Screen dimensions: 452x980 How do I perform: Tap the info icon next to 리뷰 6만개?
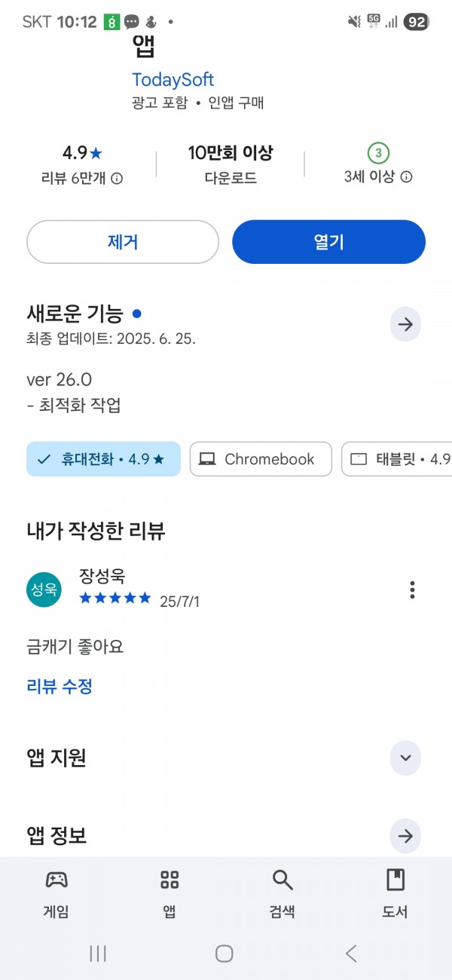[117, 179]
